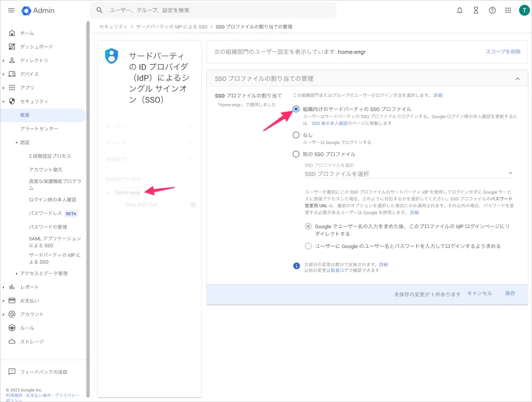
Task: Open help question mark icon
Action: tap(492, 10)
